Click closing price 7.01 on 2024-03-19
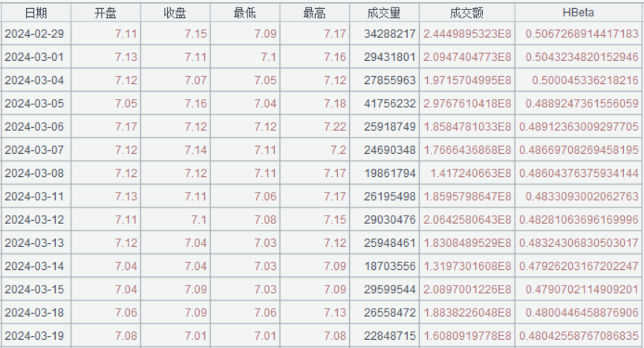This screenshot has width=644, height=348. coord(195,335)
